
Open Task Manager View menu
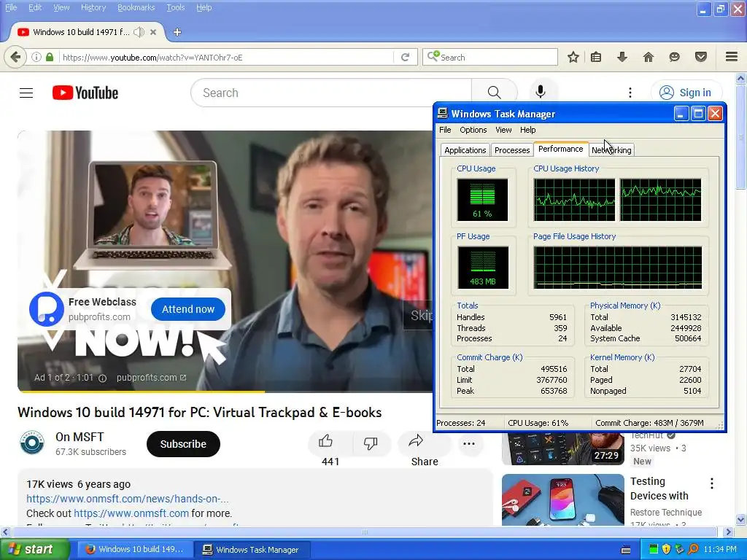[503, 130]
